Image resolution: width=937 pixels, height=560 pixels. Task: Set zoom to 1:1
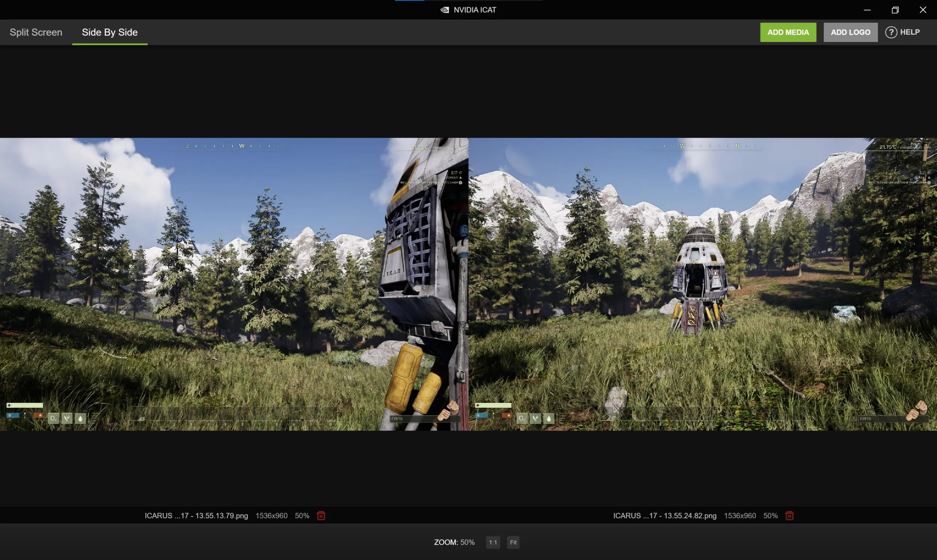point(492,542)
